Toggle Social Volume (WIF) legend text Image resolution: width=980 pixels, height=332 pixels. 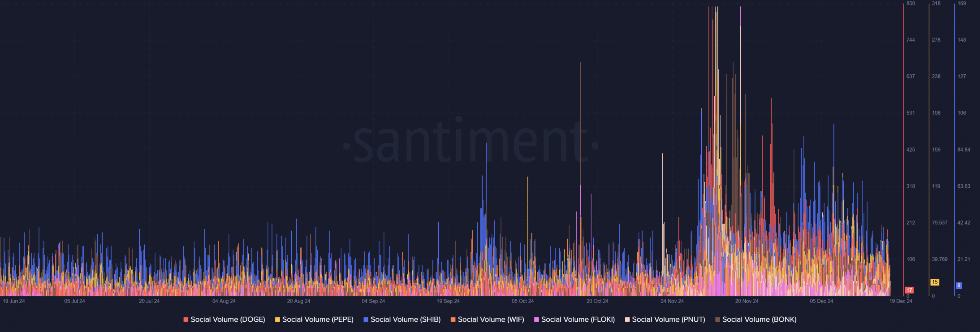coord(491,319)
